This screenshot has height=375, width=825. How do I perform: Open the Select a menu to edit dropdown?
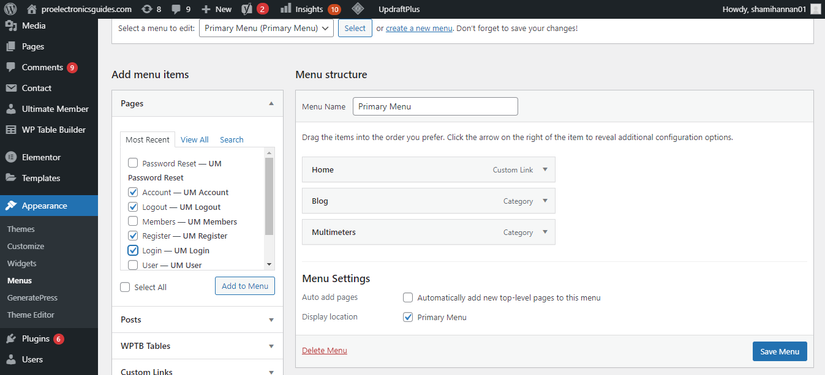266,28
